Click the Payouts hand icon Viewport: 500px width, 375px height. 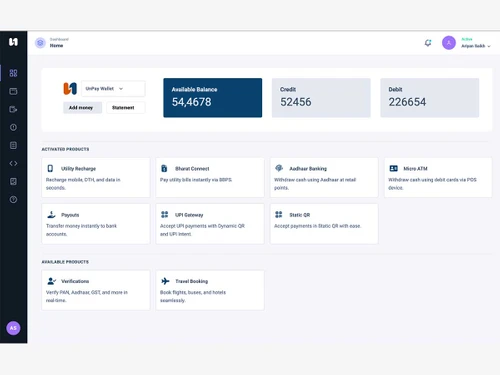point(51,214)
